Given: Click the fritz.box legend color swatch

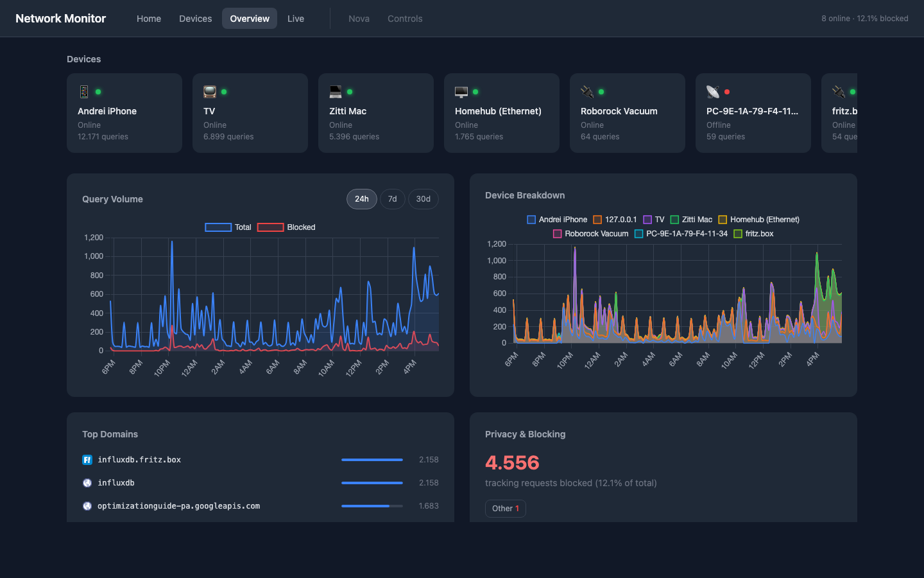Looking at the screenshot, I should pyautogui.click(x=738, y=234).
